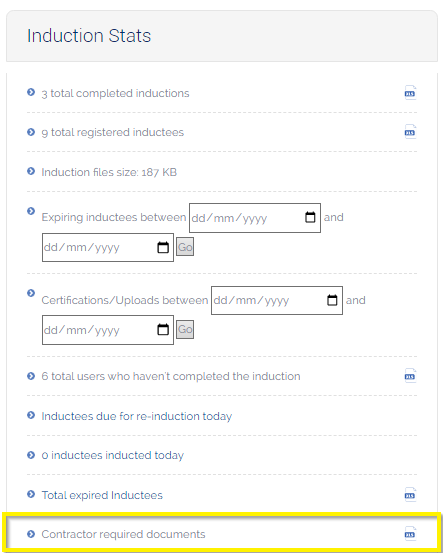443x553 pixels.
Task: Open calendar picker for first Certifications/Uploads date
Action: coord(332,300)
